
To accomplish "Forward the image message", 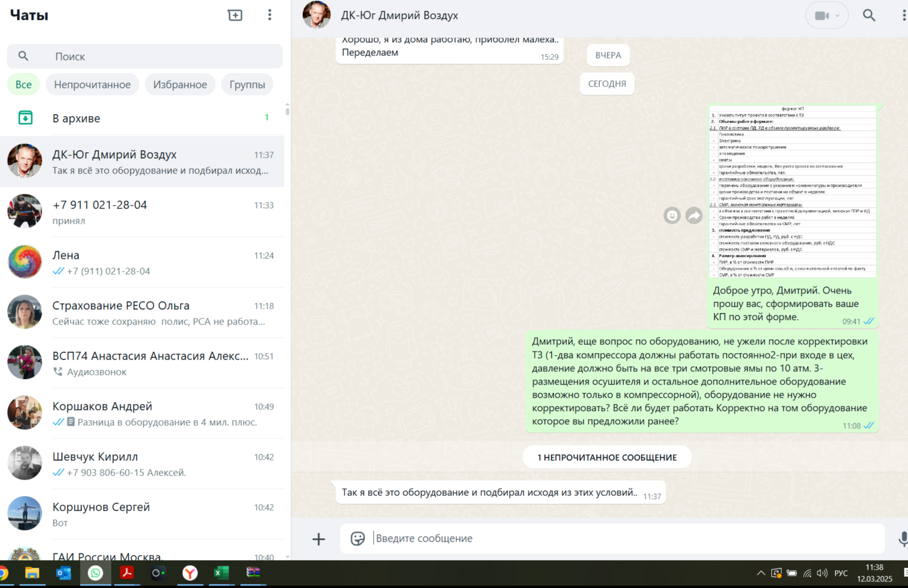I will point(694,216).
